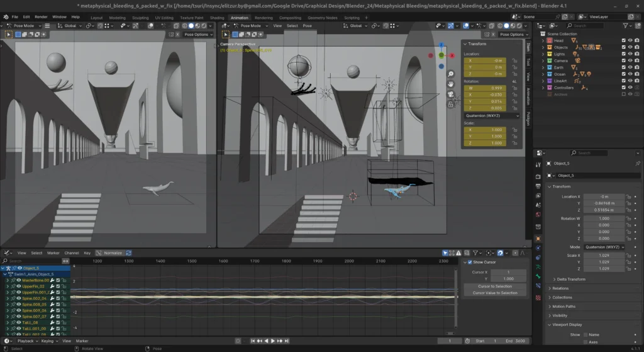Expand the Objects collection in outliner
This screenshot has height=352, width=644.
(543, 47)
